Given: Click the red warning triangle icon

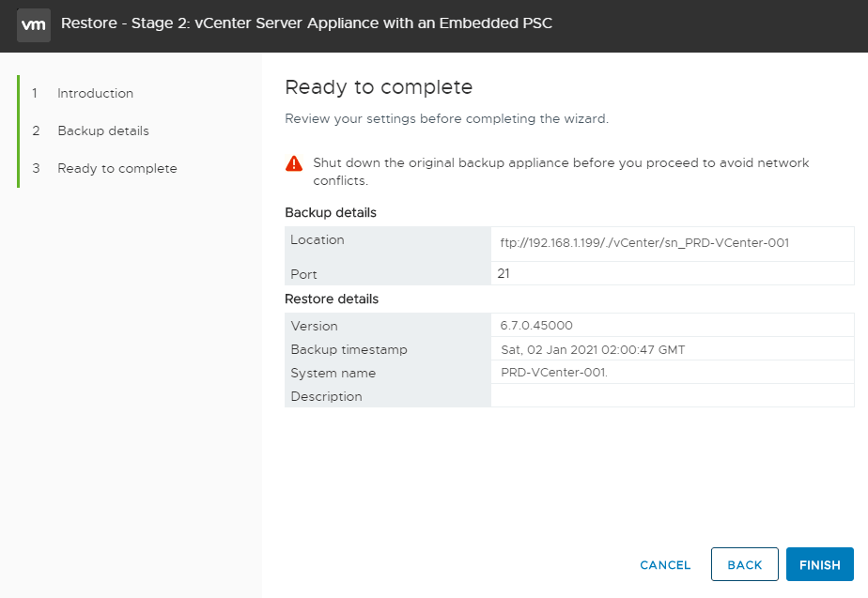Looking at the screenshot, I should point(294,163).
